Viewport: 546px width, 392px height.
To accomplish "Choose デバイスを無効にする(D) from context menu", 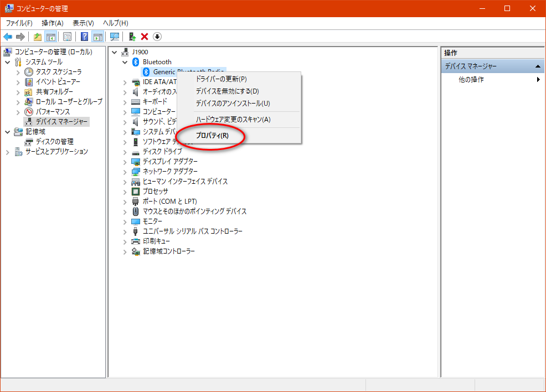I will point(227,91).
